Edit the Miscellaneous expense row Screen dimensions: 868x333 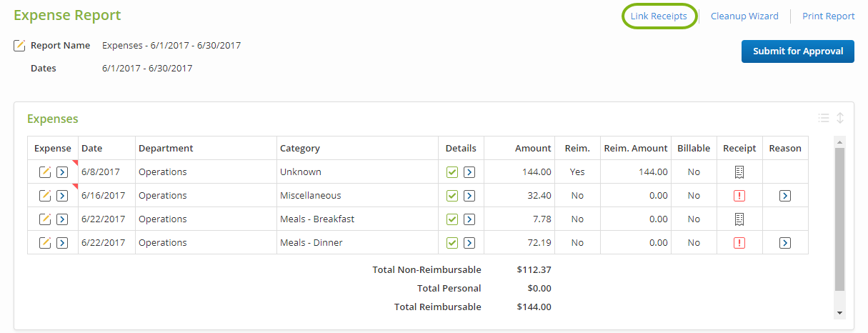click(x=45, y=196)
